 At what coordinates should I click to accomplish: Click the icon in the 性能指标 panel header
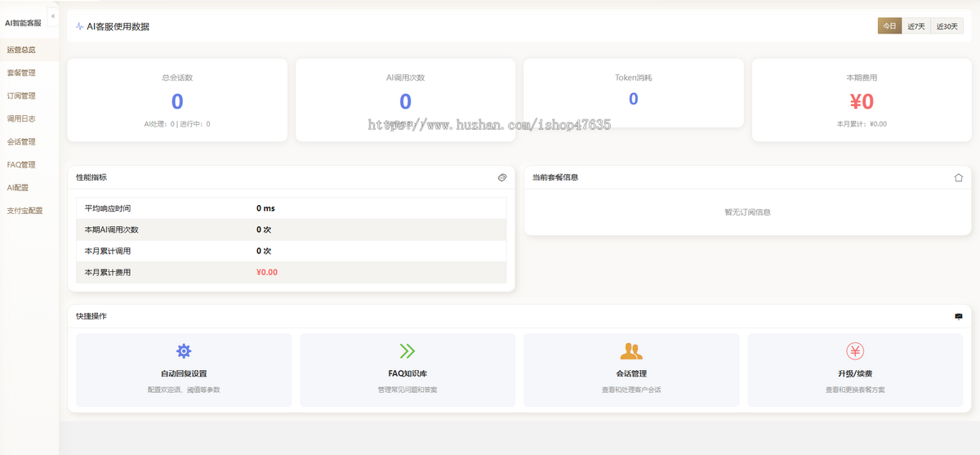[x=502, y=177]
